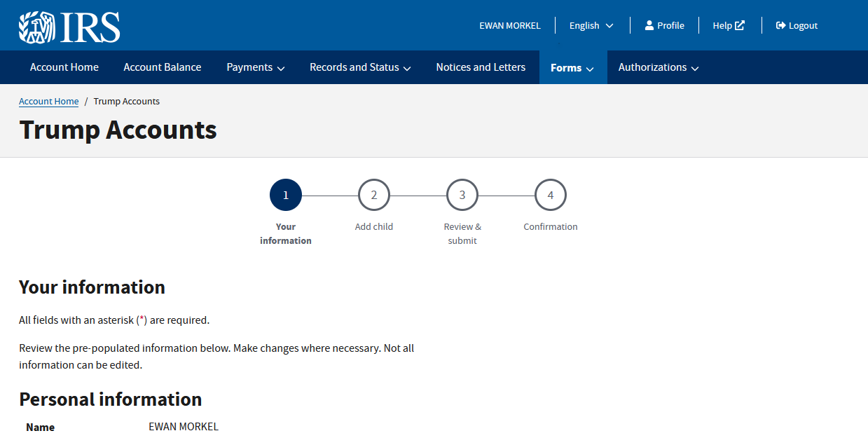
Task: Open Notices and Letters
Action: (x=481, y=67)
